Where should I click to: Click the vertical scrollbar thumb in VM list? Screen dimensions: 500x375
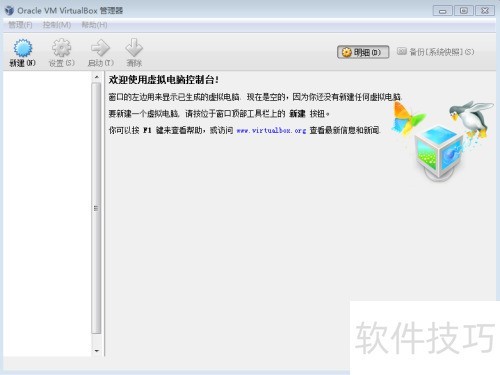click(x=96, y=208)
